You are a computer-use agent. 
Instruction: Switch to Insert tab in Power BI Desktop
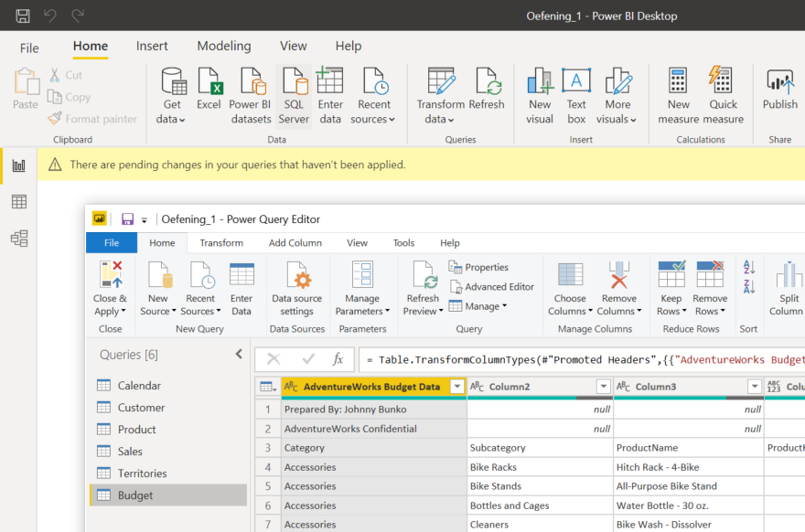click(x=152, y=47)
